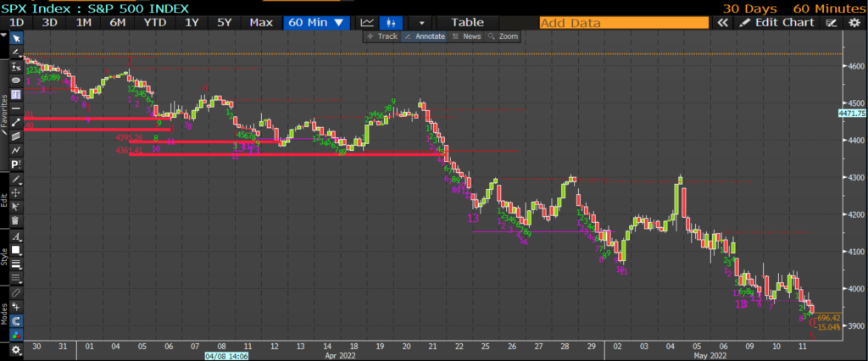
Task: Open annotation settings gear at toolbar bottom
Action: tap(16, 350)
